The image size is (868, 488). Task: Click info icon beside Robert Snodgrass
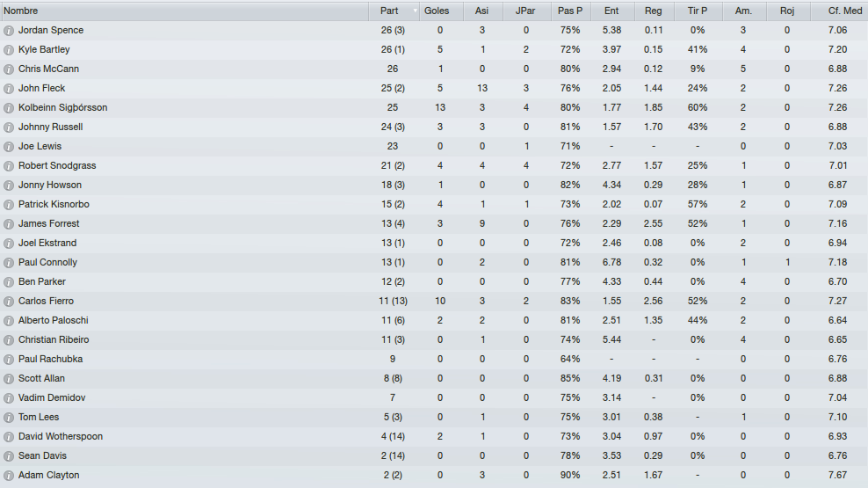click(x=8, y=166)
